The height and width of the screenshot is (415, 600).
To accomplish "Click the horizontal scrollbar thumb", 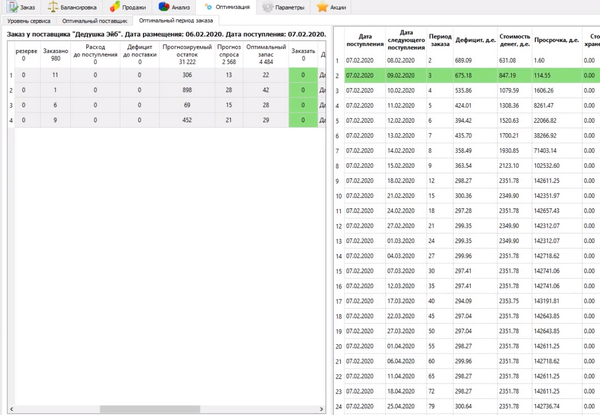I will tap(150, 409).
